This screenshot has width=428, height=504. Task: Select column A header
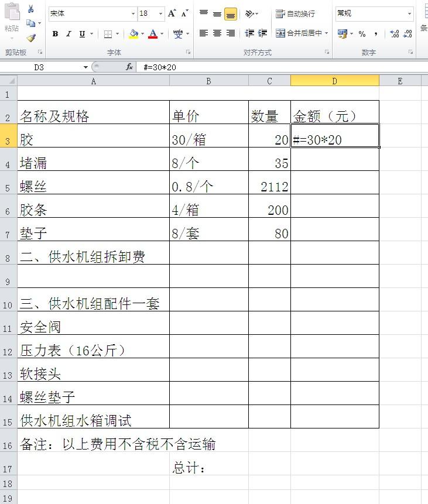93,81
